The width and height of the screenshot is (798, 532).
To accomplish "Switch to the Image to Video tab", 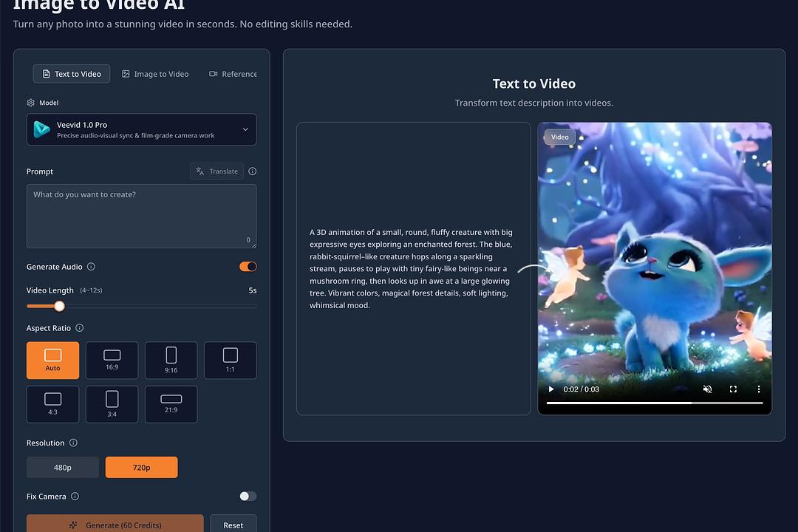I will [155, 73].
